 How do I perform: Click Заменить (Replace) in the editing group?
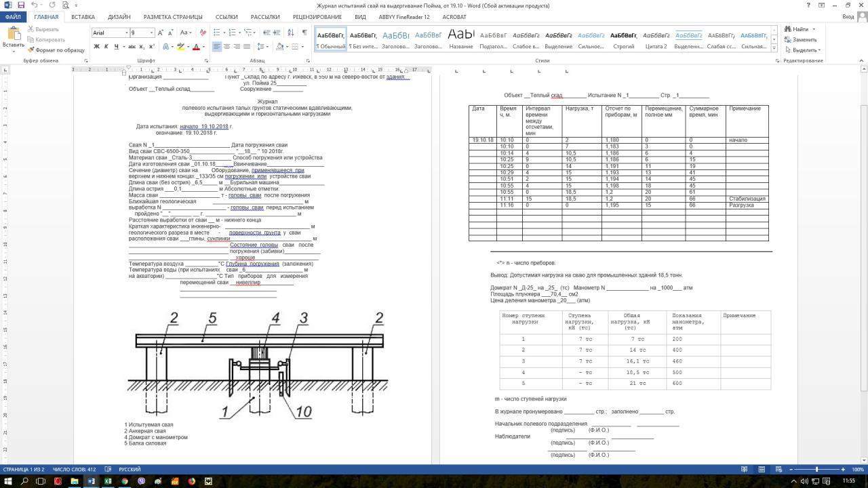tap(800, 39)
